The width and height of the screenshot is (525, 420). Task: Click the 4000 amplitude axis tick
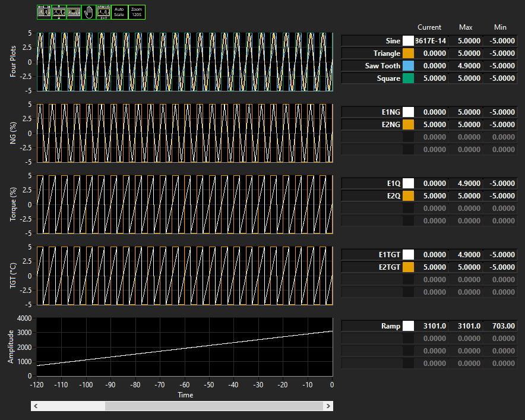click(x=24, y=318)
